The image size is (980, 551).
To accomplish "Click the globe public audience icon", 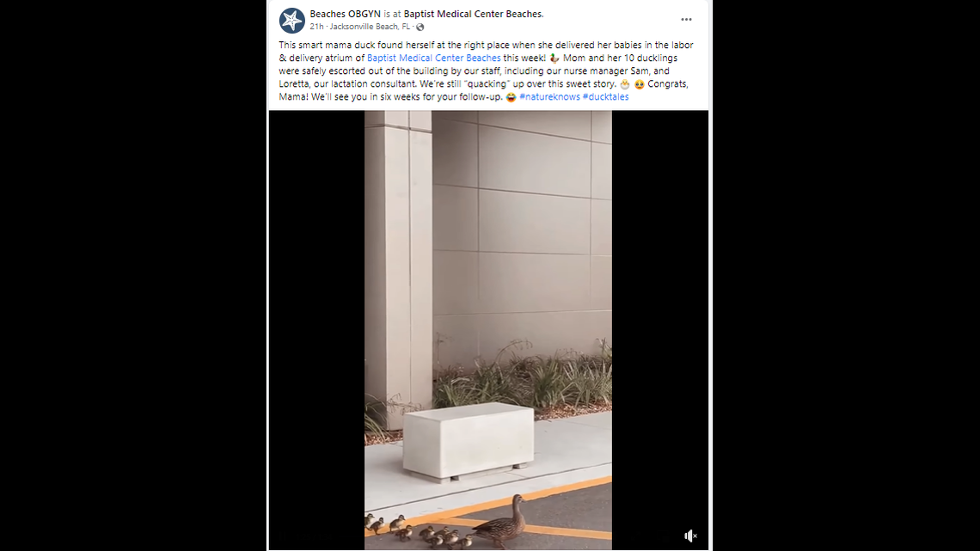I will 420,27.
